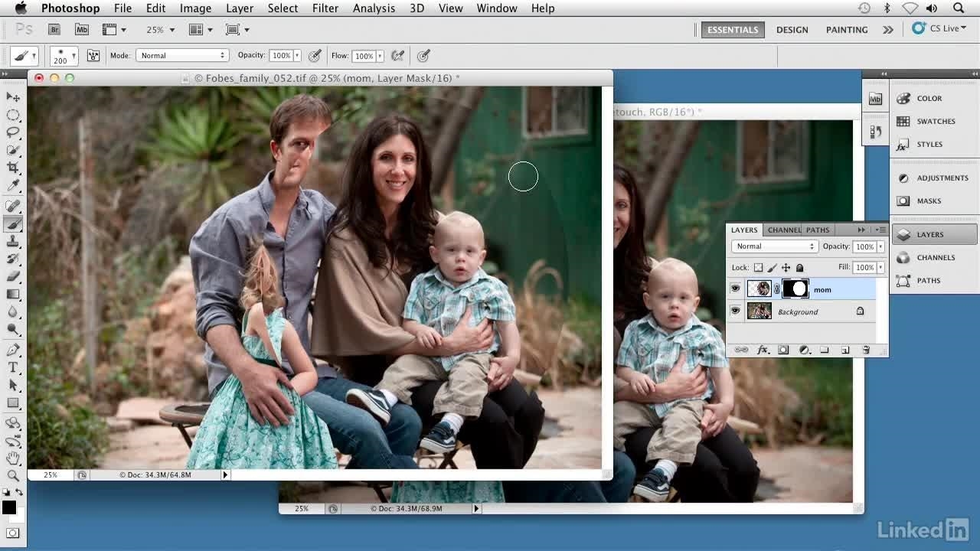Open the brush Mode dropdown
Viewport: 980px width, 551px height.
[182, 56]
